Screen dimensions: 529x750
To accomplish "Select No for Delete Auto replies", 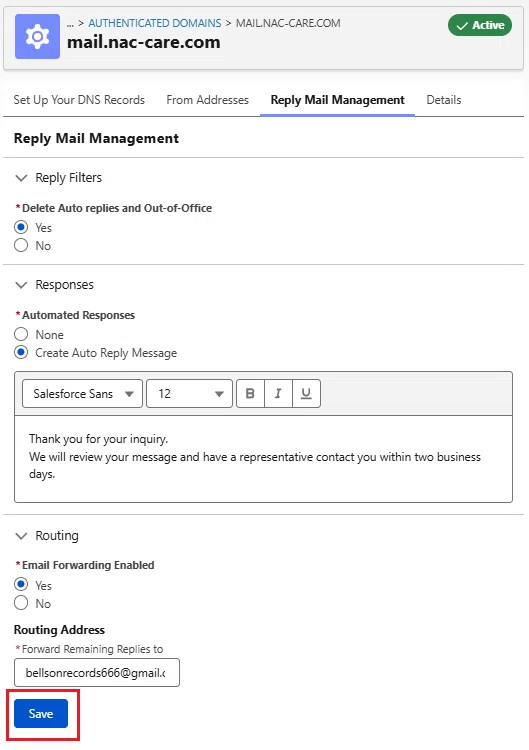I will [21, 245].
